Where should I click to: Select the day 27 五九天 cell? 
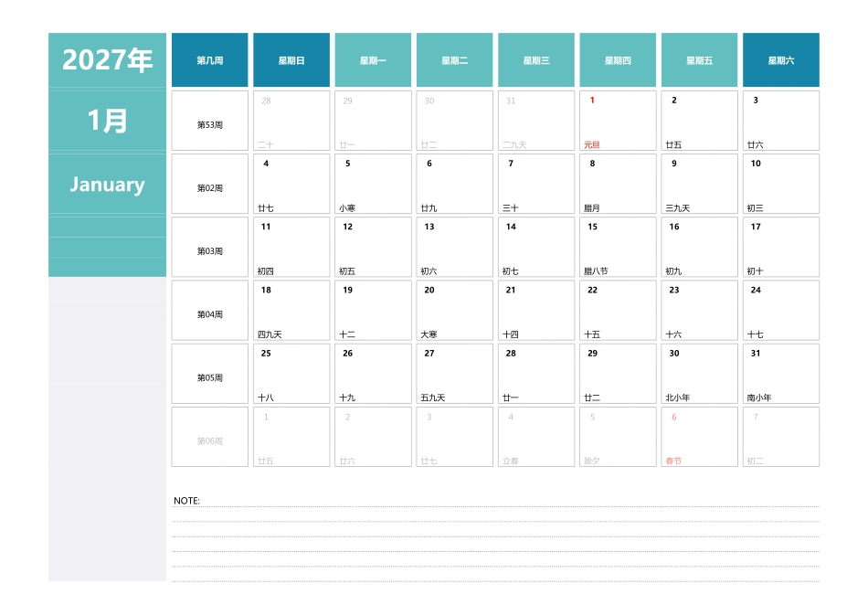pyautogui.click(x=454, y=374)
